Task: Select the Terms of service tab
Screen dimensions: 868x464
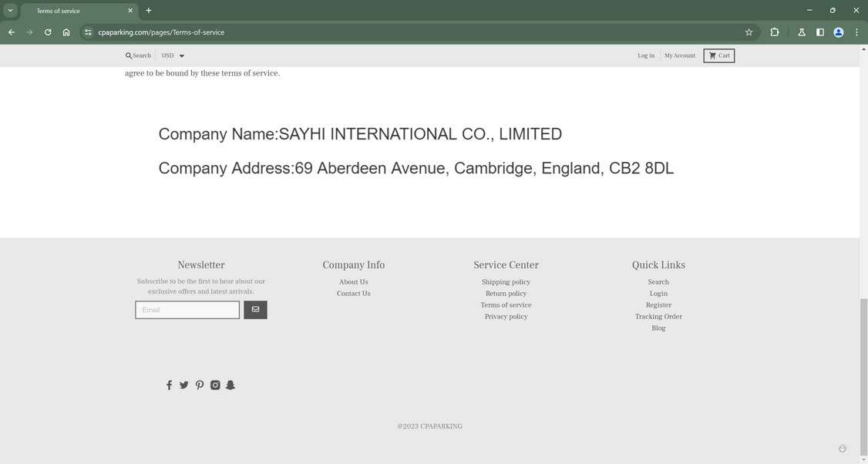Action: pos(79,11)
